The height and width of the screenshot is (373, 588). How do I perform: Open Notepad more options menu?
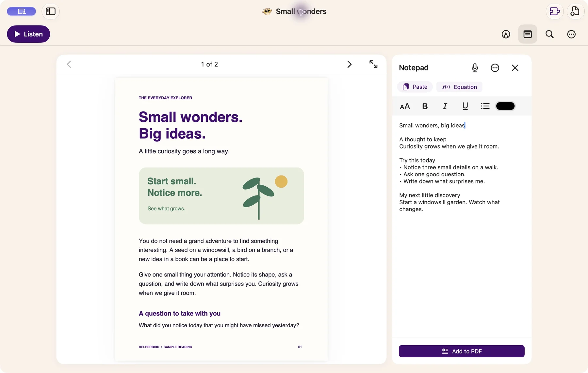click(495, 68)
